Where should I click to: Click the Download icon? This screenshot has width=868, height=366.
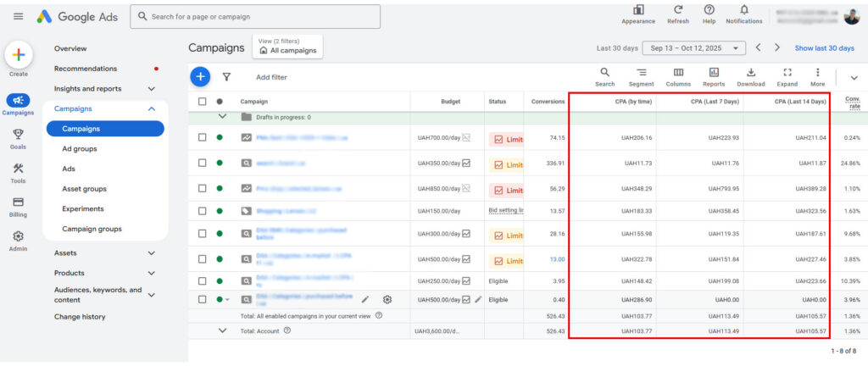750,73
